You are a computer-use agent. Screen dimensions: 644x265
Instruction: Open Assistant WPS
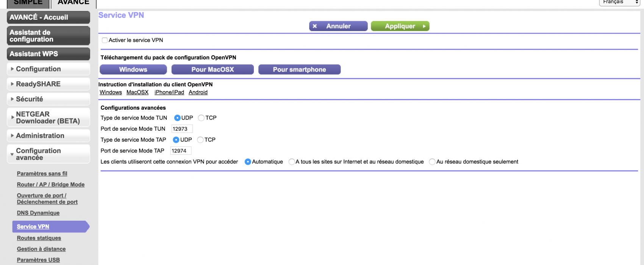tap(48, 54)
